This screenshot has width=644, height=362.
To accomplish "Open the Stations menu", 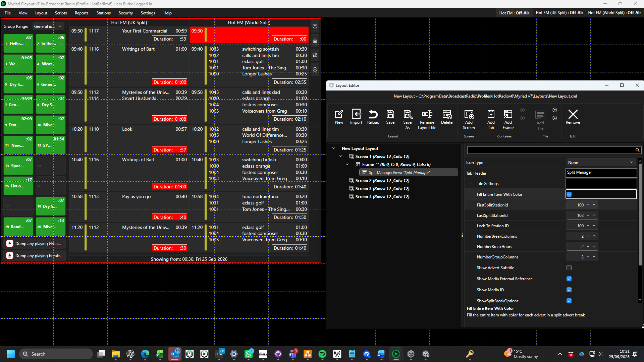I will click(103, 13).
